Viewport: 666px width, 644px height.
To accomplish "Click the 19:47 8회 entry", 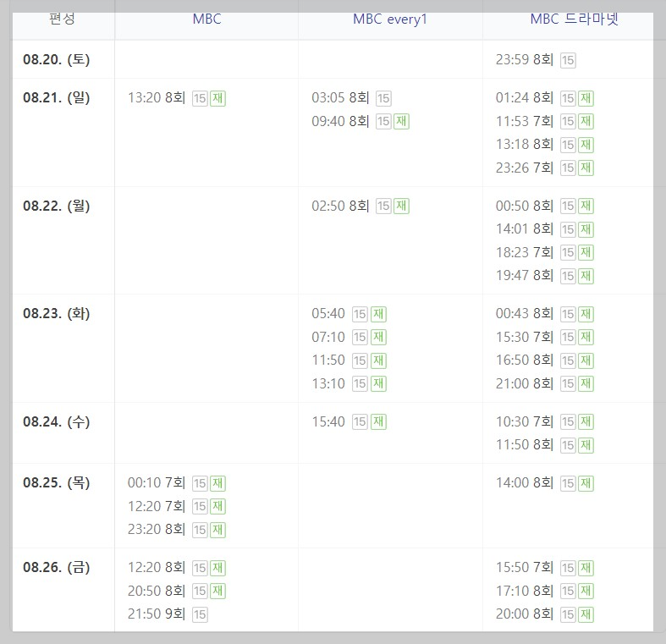I will (525, 276).
